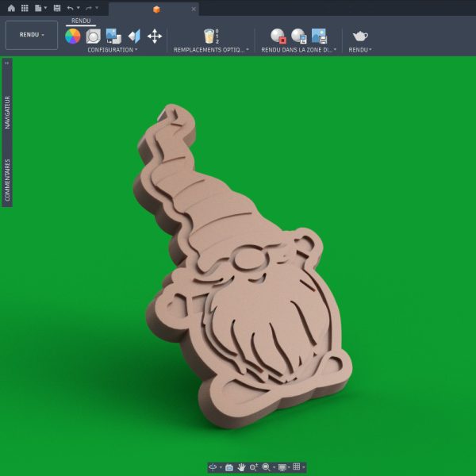Expand REMPLACEMENTS OPTIQ... dropdown
The width and height of the screenshot is (476, 476).
point(211,50)
